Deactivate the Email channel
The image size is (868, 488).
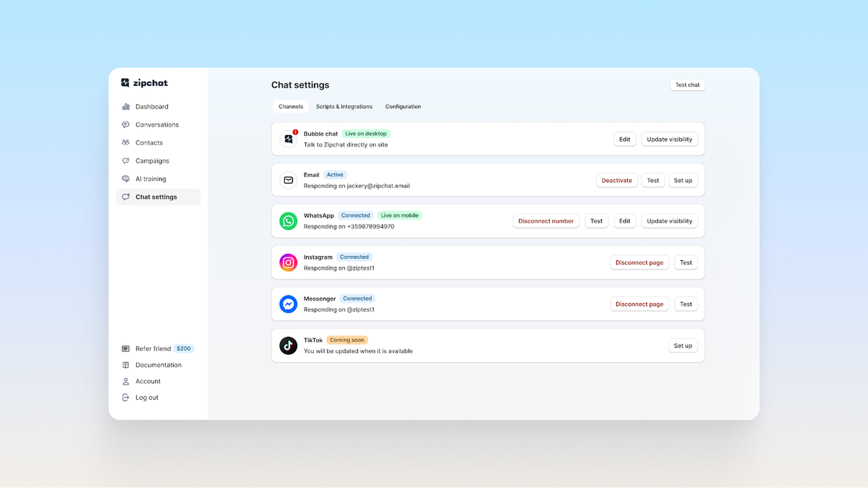pos(616,180)
